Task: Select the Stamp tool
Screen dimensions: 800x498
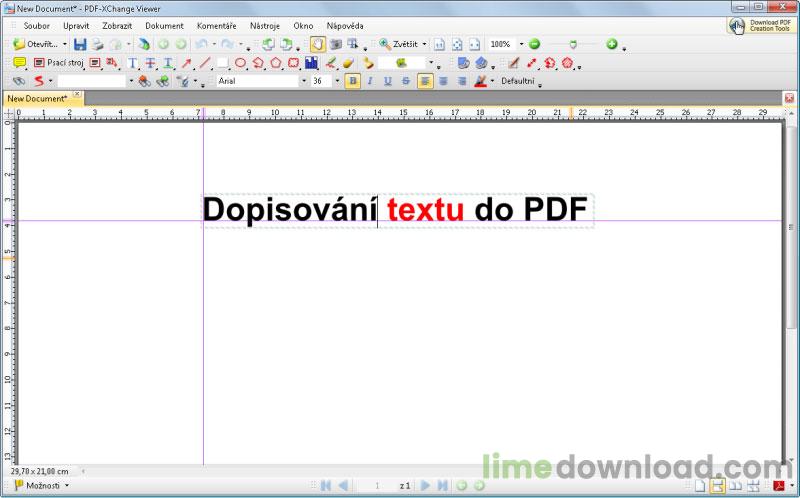Action: click(x=368, y=63)
